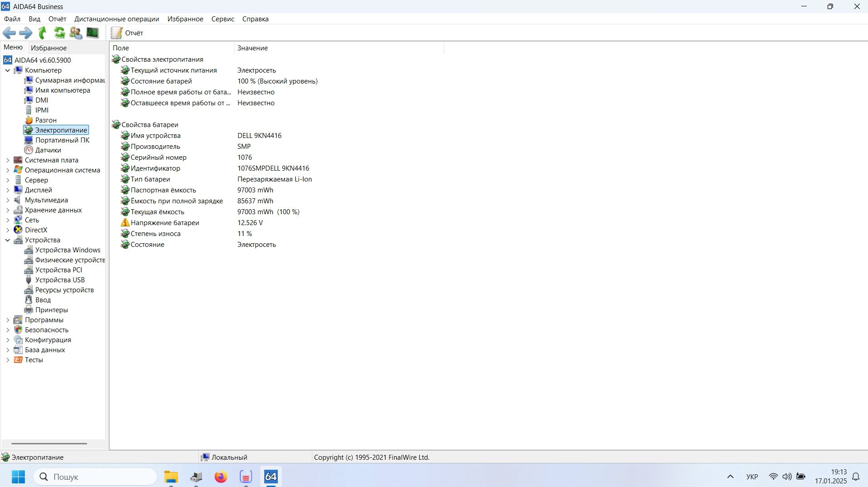The image size is (868, 487).
Task: Open the Сервис menu
Action: point(223,19)
